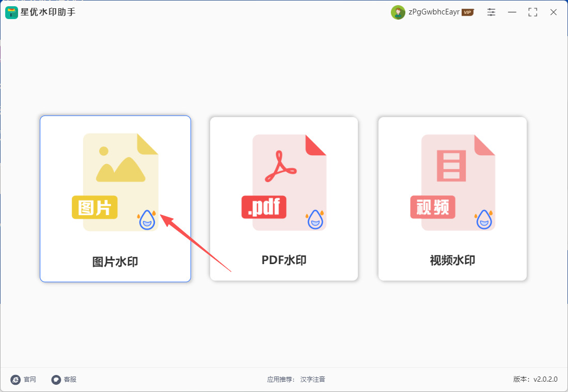Click the 图片水印 card label text
Image resolution: width=568 pixels, height=392 pixels.
(115, 262)
